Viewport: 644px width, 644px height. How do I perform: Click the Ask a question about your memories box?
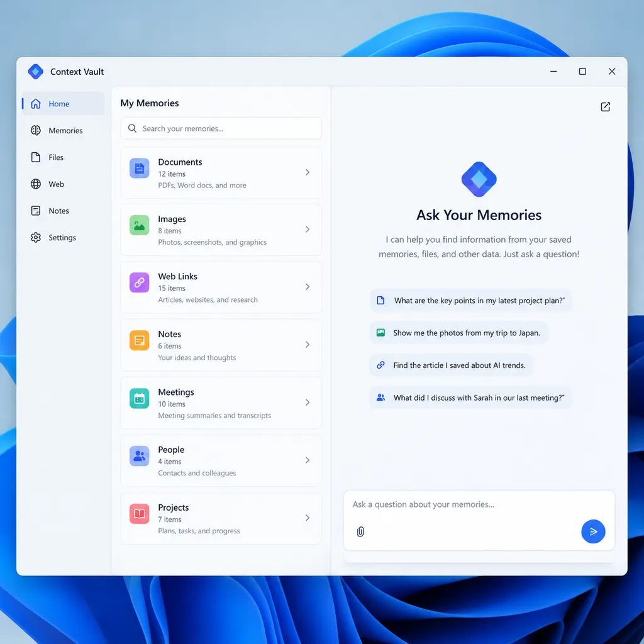(x=479, y=520)
